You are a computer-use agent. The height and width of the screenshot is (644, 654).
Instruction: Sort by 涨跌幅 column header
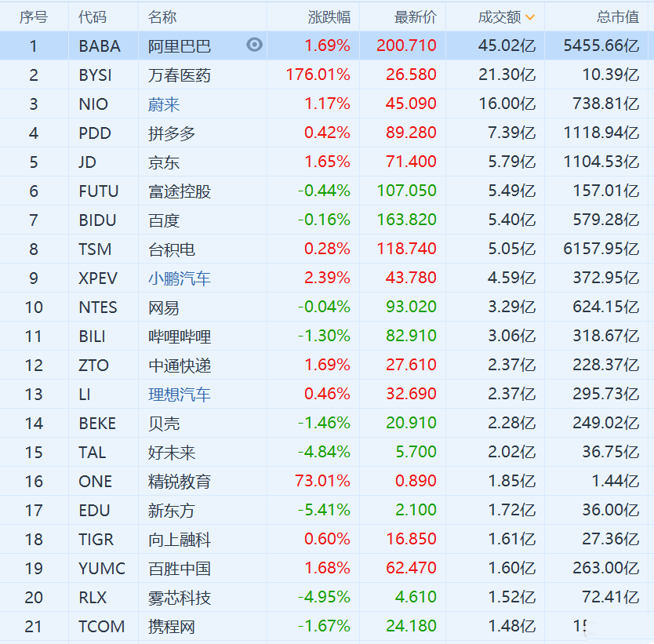pos(329,17)
